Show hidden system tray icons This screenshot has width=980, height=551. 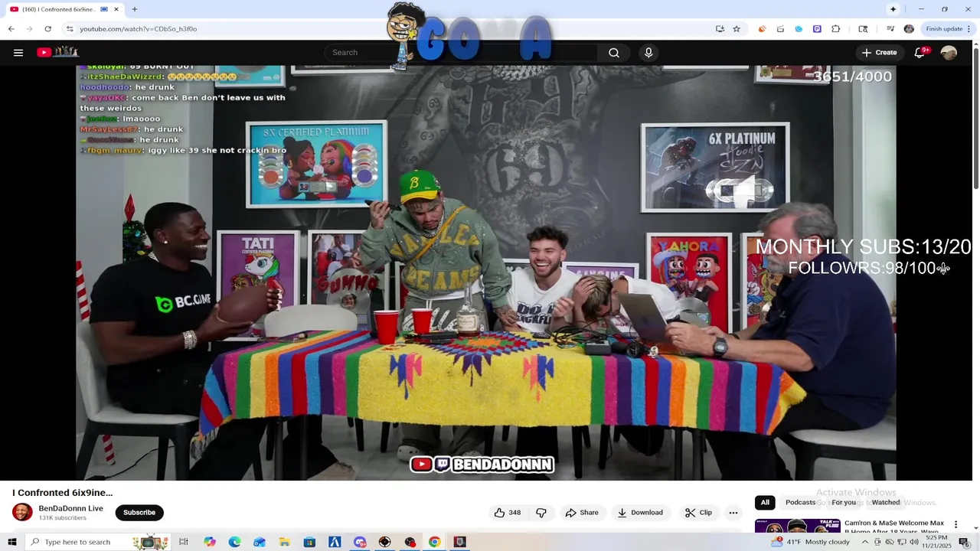(865, 542)
